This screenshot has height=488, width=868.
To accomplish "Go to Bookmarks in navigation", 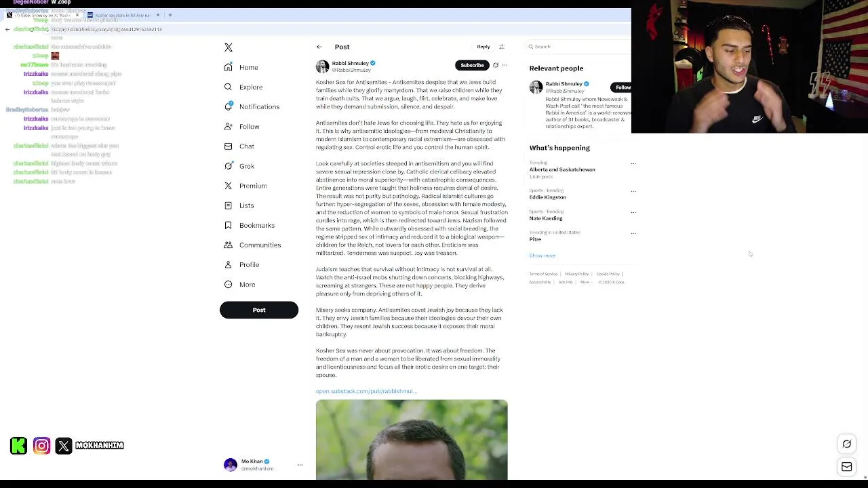I will pos(256,225).
